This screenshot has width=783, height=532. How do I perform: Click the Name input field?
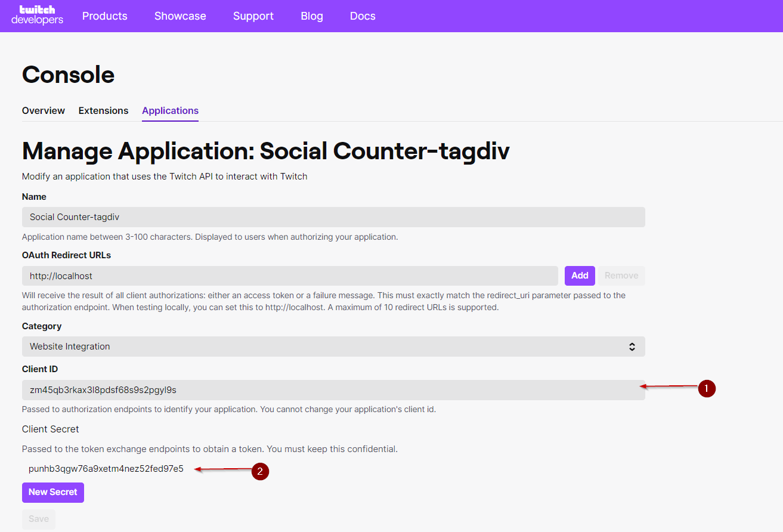(x=333, y=217)
